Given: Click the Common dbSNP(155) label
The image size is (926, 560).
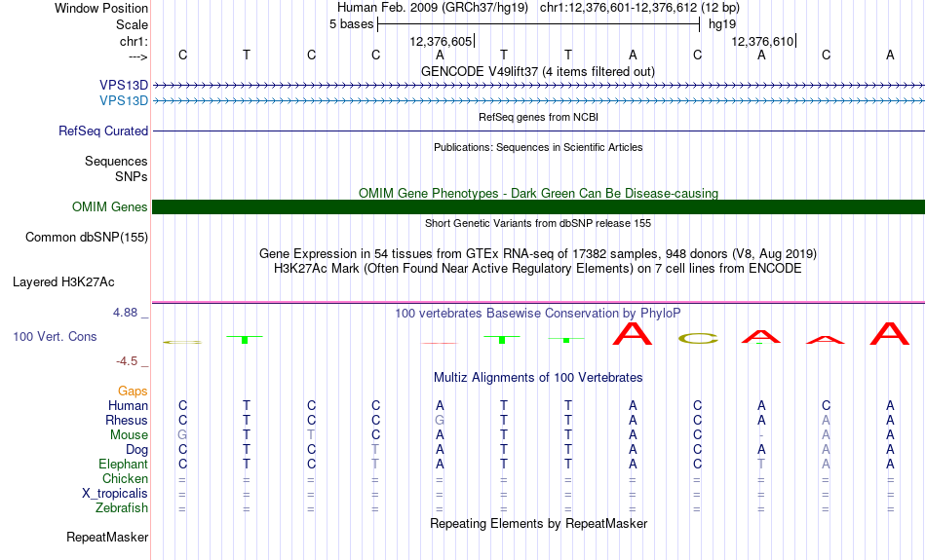Looking at the screenshot, I should [86, 238].
